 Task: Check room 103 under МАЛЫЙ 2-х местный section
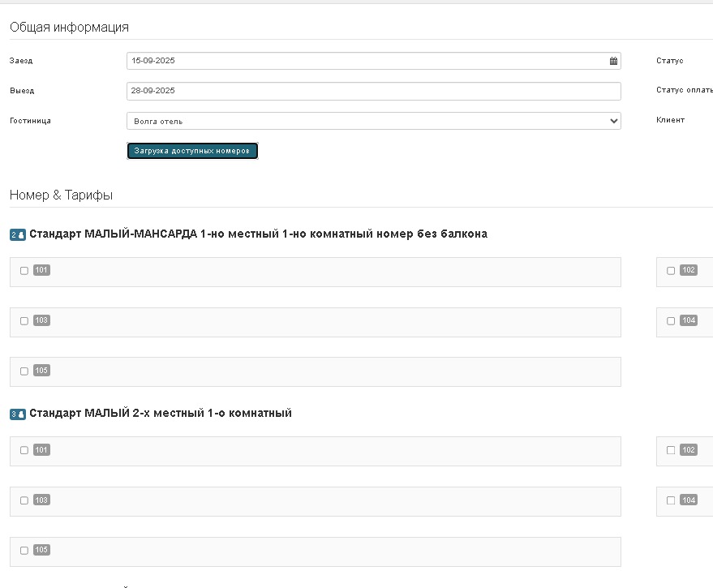24,500
